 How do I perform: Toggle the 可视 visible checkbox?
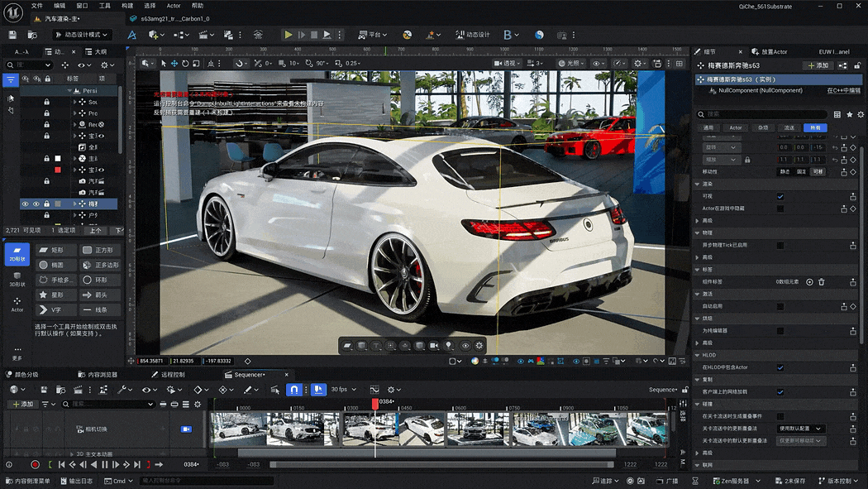(x=780, y=197)
